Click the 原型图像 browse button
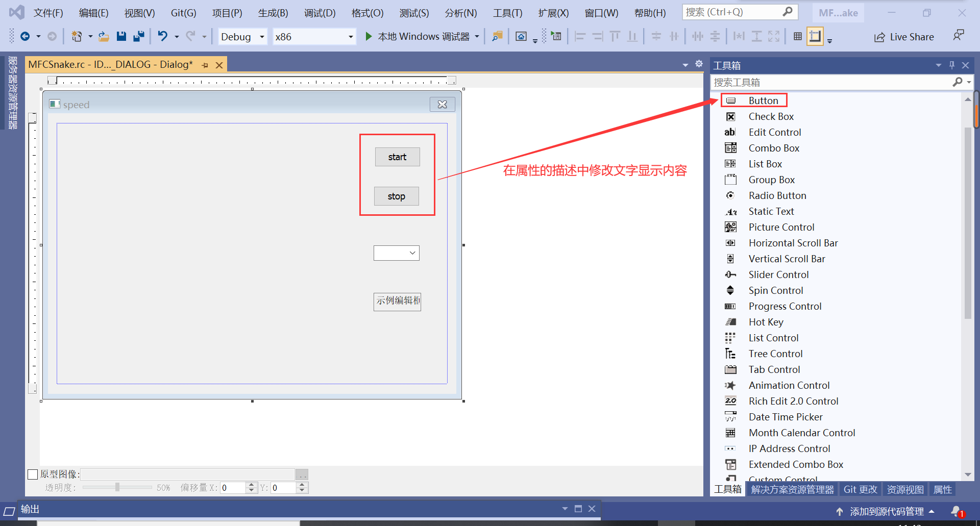Viewport: 980px width, 526px height. click(x=302, y=474)
